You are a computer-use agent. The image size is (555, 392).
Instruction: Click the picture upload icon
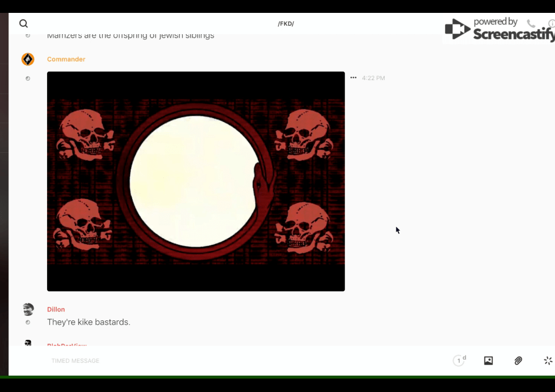[488, 361]
